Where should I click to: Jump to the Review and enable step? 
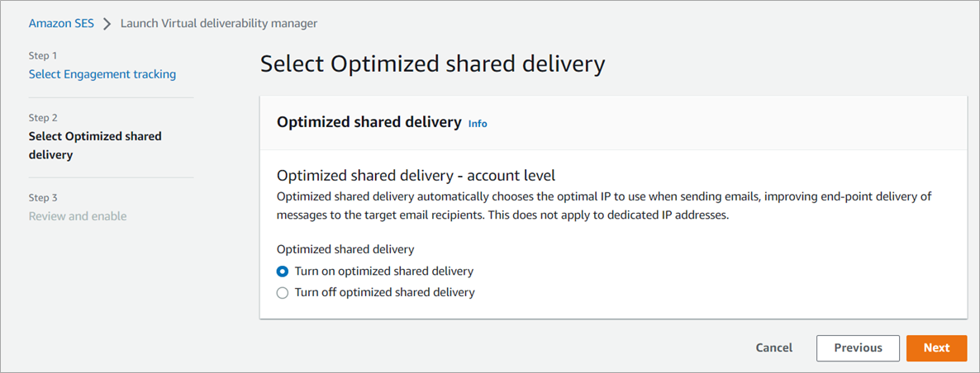(78, 216)
